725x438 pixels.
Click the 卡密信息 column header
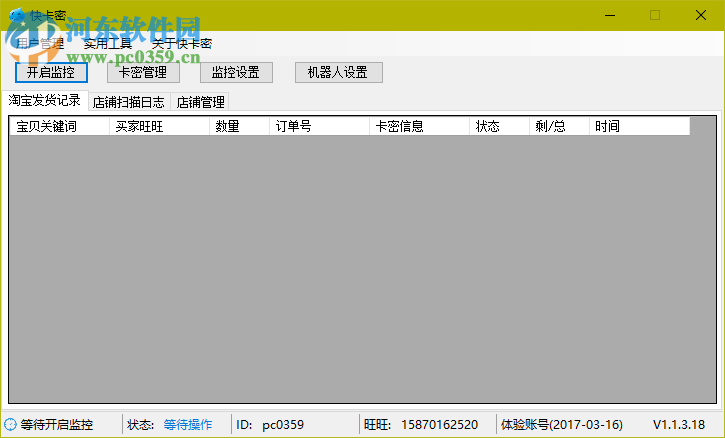(419, 126)
